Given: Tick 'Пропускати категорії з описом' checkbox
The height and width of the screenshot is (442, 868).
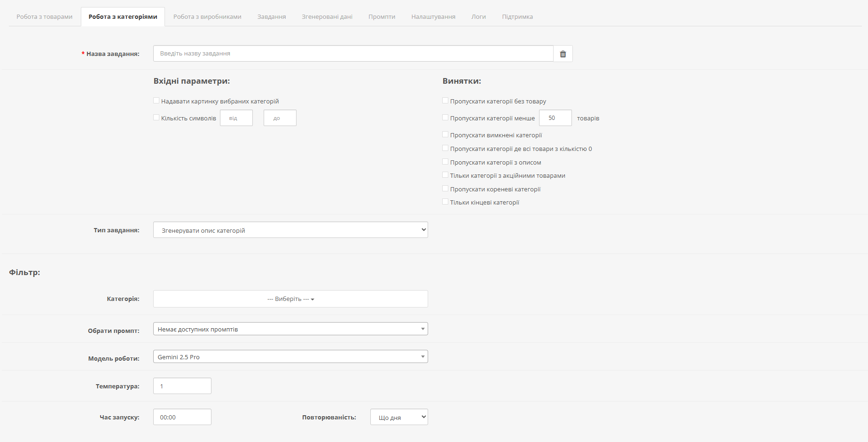Looking at the screenshot, I should click(x=446, y=162).
